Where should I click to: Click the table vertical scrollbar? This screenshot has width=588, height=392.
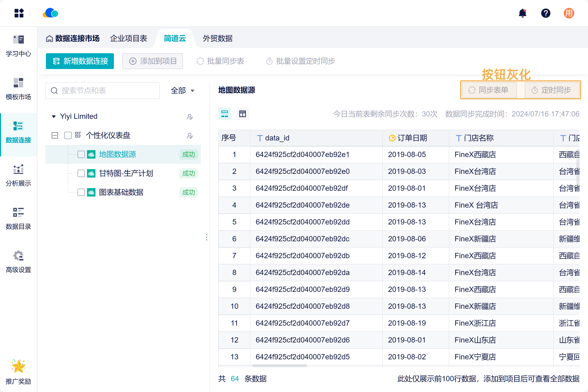578,166
